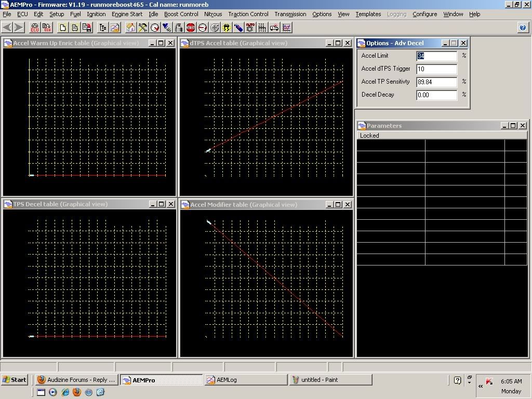Open the Configure menu

pos(425,14)
